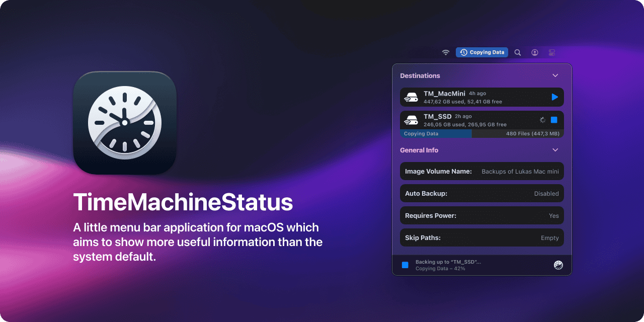Click "Backing up to TM_SSD" footer text
Screen dimensions: 644x322
click(x=448, y=262)
